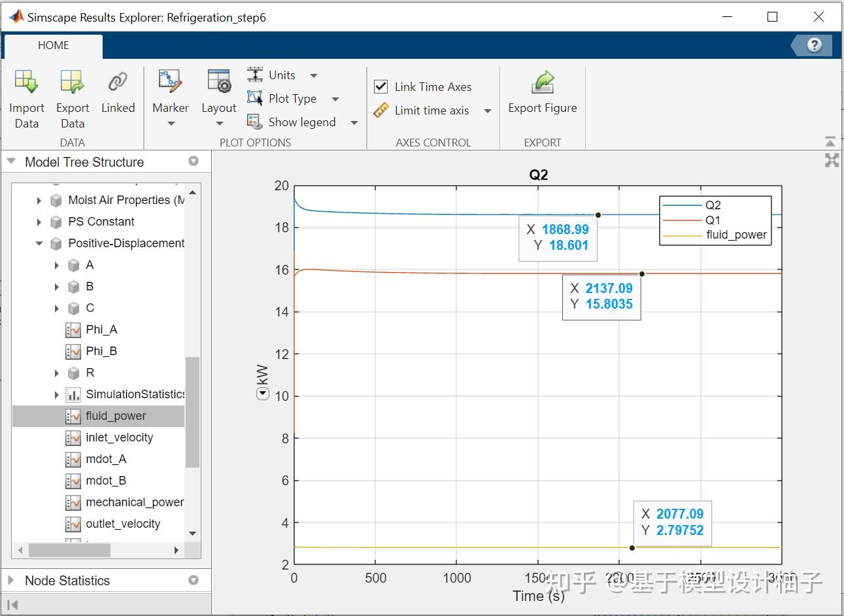This screenshot has height=616, width=844.
Task: Click the maximize plot icon at top right
Action: pos(832,160)
